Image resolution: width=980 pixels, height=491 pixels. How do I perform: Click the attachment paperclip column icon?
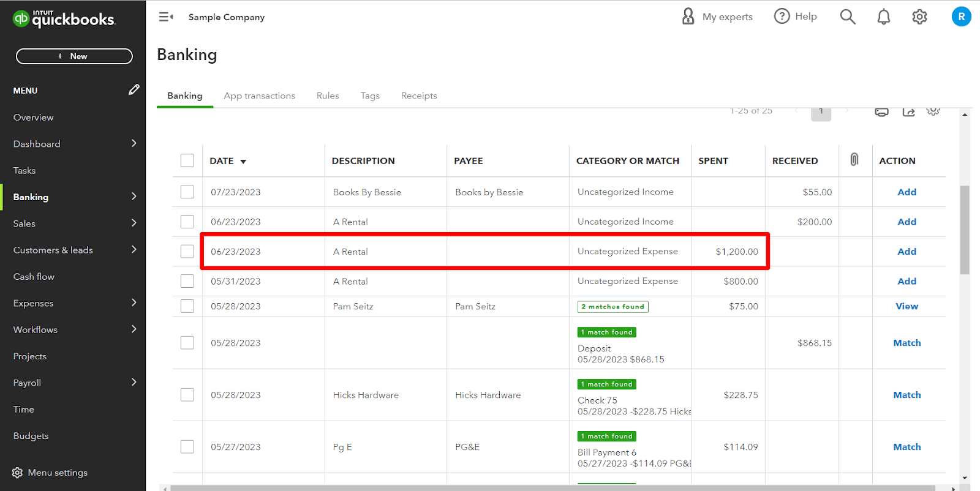pos(854,160)
